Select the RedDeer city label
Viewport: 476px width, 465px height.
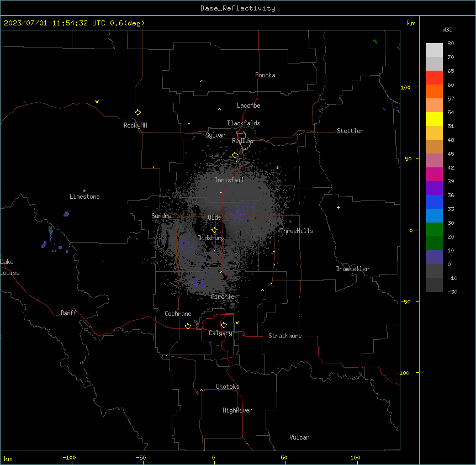click(243, 141)
